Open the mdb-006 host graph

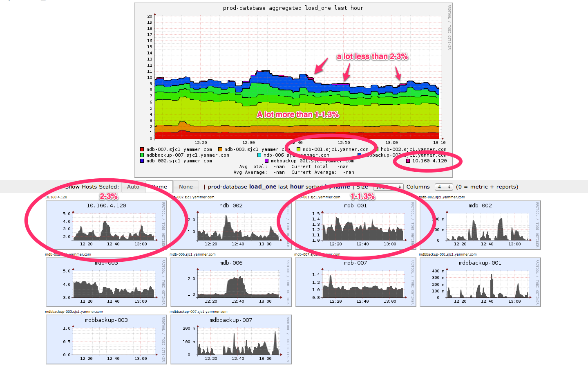(x=231, y=282)
